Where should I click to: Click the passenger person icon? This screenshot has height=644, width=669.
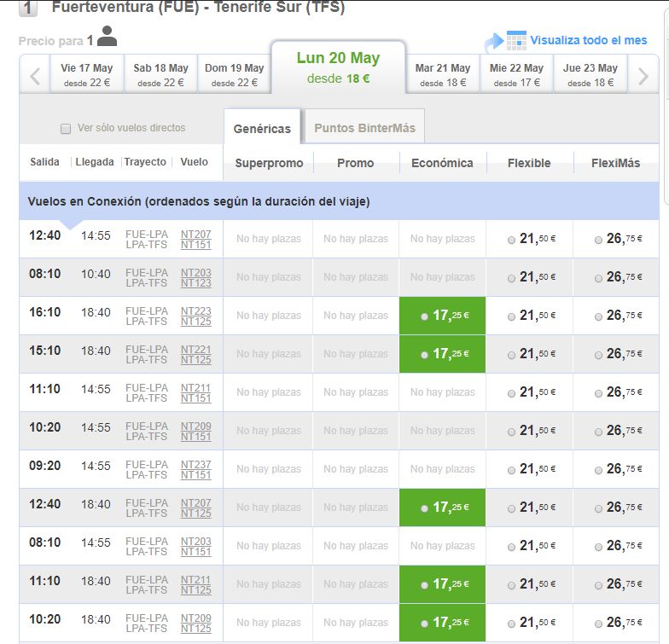(108, 36)
